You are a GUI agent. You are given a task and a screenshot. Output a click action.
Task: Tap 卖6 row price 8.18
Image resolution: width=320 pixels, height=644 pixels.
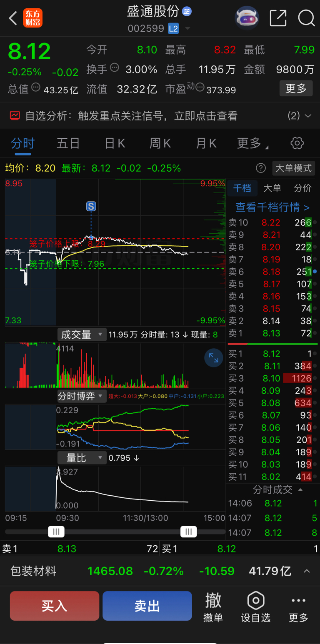coord(271,272)
